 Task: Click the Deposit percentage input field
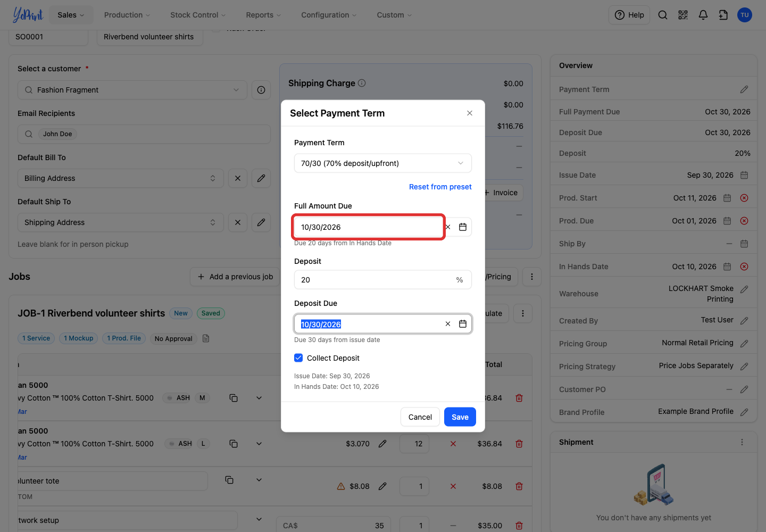tap(383, 280)
